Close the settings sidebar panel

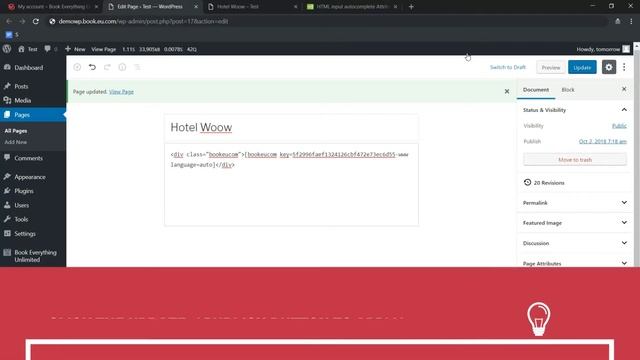pos(624,89)
